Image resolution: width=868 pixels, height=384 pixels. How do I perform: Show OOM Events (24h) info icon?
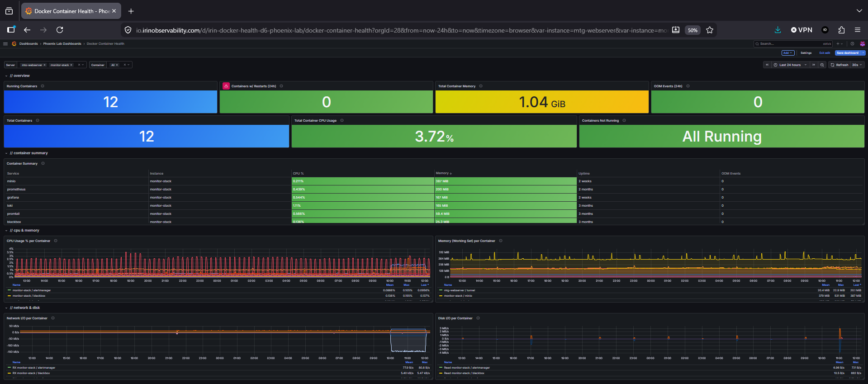coord(688,86)
